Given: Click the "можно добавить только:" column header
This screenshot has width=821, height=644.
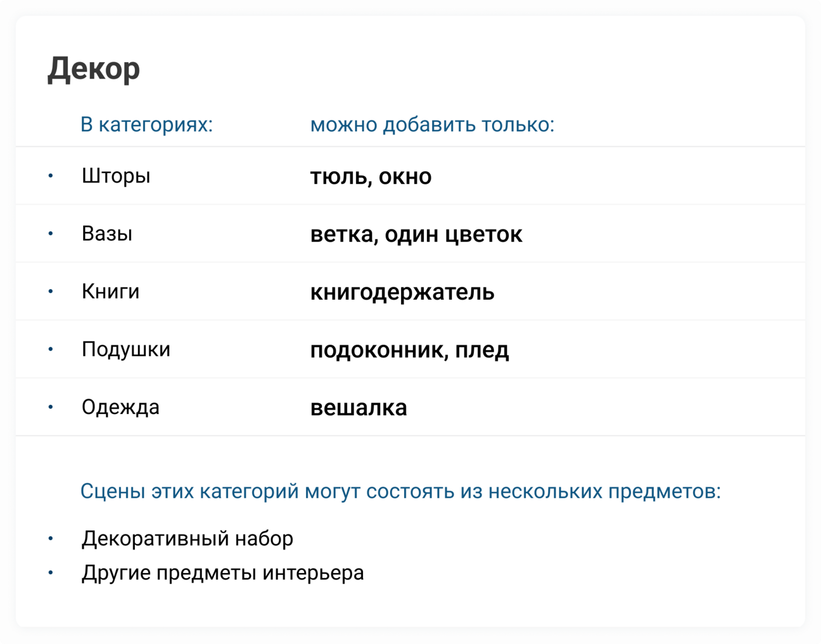Looking at the screenshot, I should coord(432,125).
